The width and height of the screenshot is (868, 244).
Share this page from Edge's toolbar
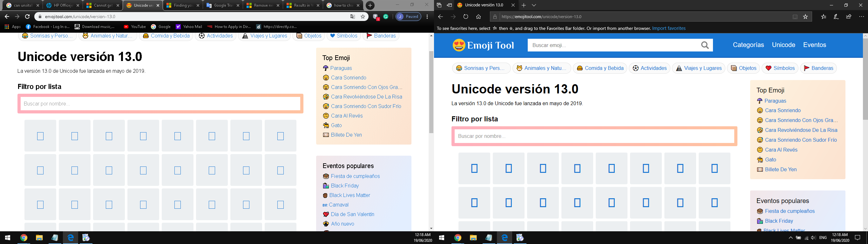pos(849,17)
